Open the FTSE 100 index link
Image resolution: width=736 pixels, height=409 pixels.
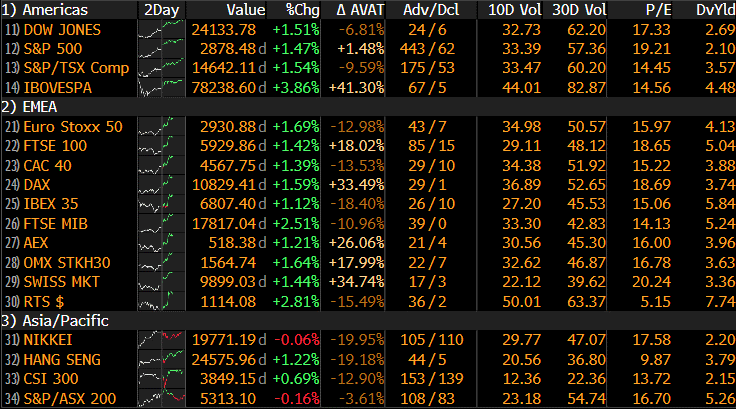point(55,146)
